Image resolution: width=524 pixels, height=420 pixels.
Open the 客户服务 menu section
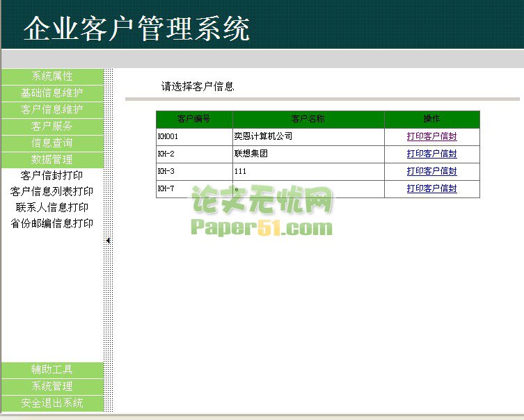tap(52, 126)
